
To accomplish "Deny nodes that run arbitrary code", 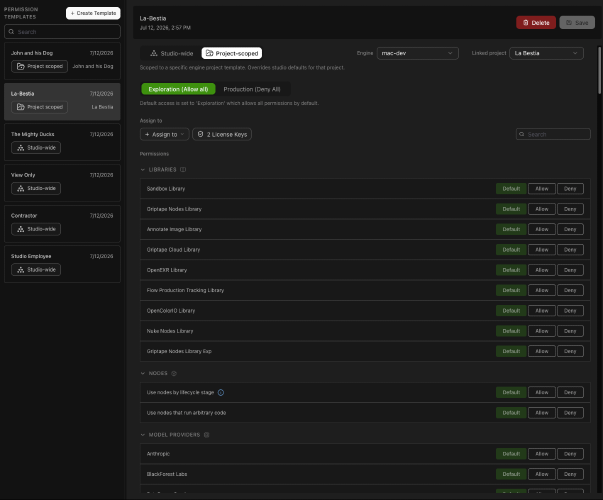I will pyautogui.click(x=570, y=413).
